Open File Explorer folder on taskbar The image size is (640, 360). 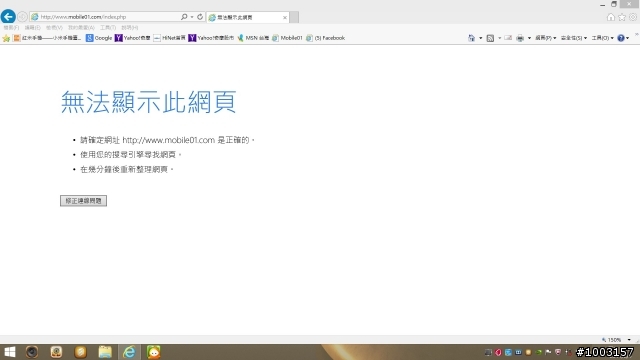pyautogui.click(x=105, y=352)
